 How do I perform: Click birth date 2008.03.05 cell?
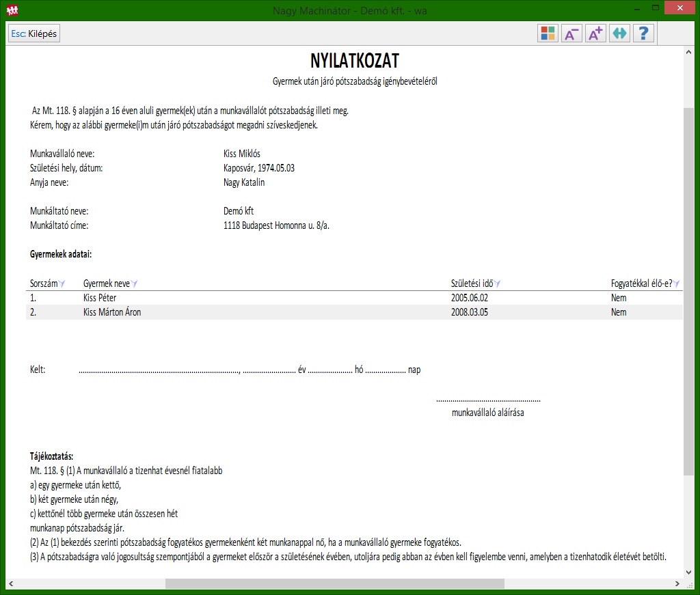pyautogui.click(x=469, y=312)
